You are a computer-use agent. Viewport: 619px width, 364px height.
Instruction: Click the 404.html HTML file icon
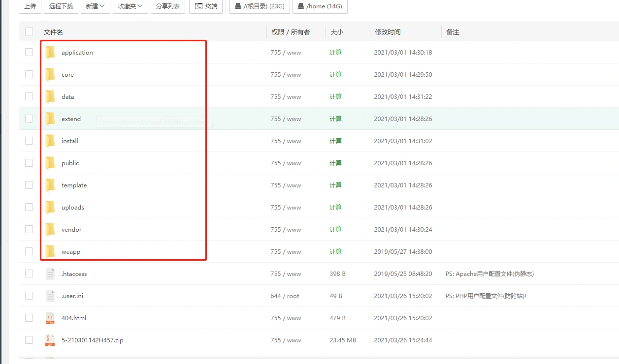pos(50,318)
